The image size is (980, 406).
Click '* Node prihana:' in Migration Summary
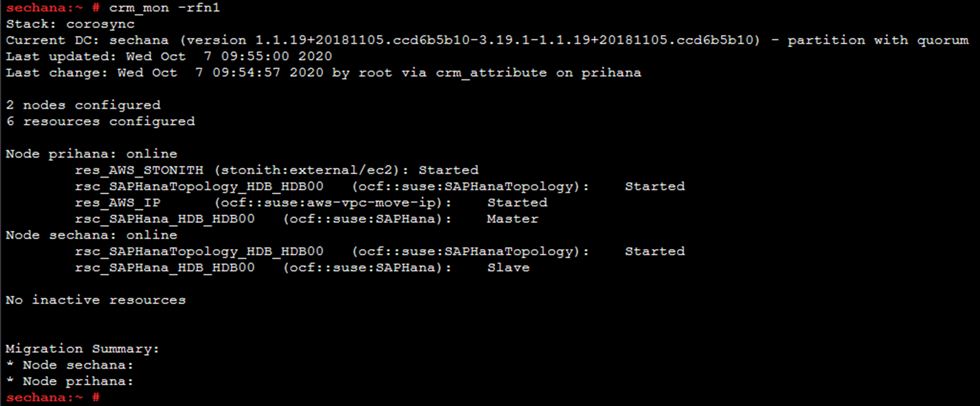click(x=69, y=382)
